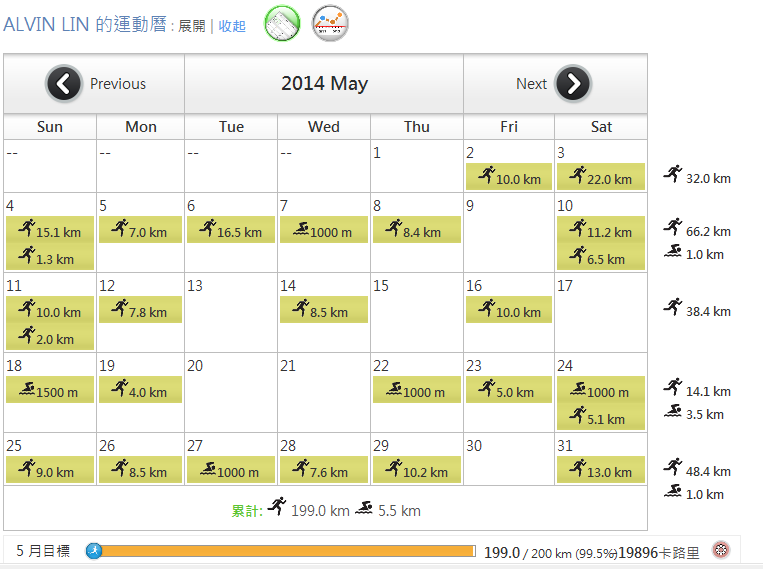The height and width of the screenshot is (569, 763).
Task: Open the chart statistics view icon
Action: (x=330, y=23)
